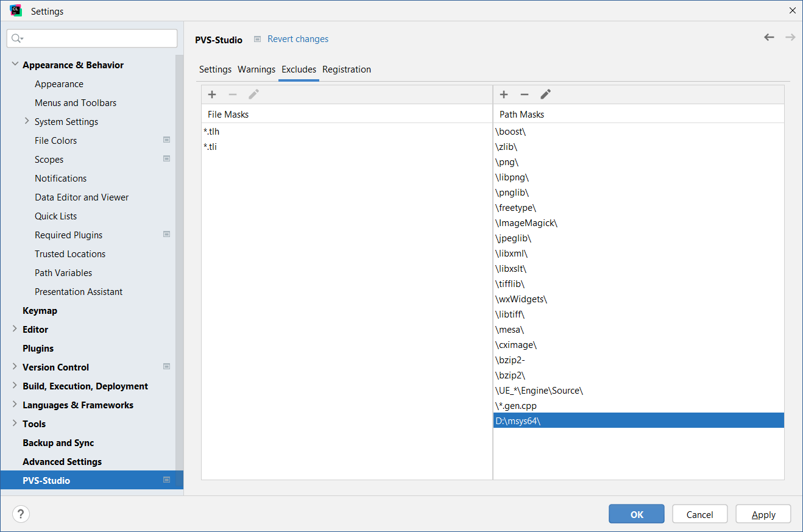Navigate back with the left arrow

[x=769, y=38]
